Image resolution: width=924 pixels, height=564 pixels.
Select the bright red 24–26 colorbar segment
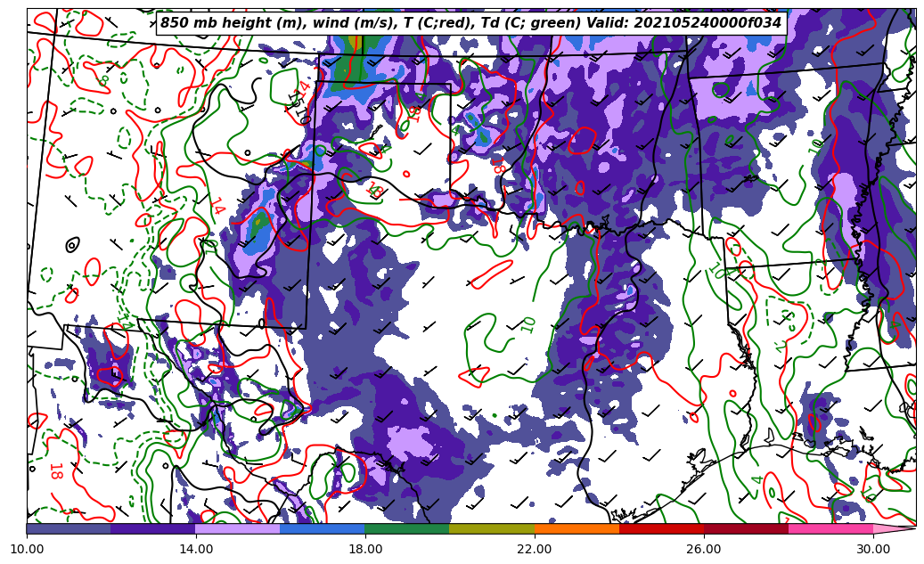pyautogui.click(x=661, y=528)
